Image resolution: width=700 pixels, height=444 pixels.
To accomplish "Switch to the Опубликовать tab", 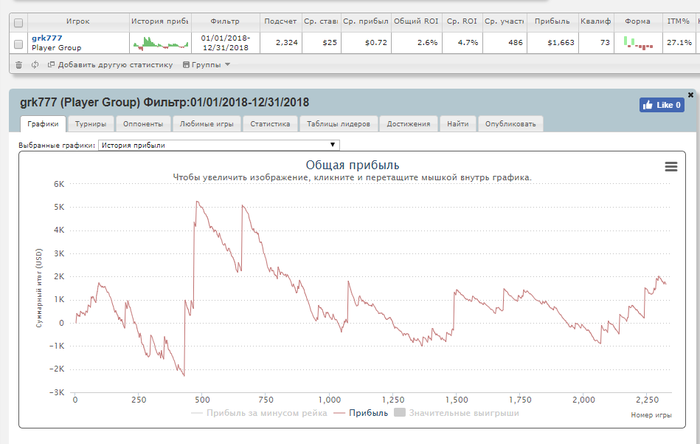I will click(510, 124).
